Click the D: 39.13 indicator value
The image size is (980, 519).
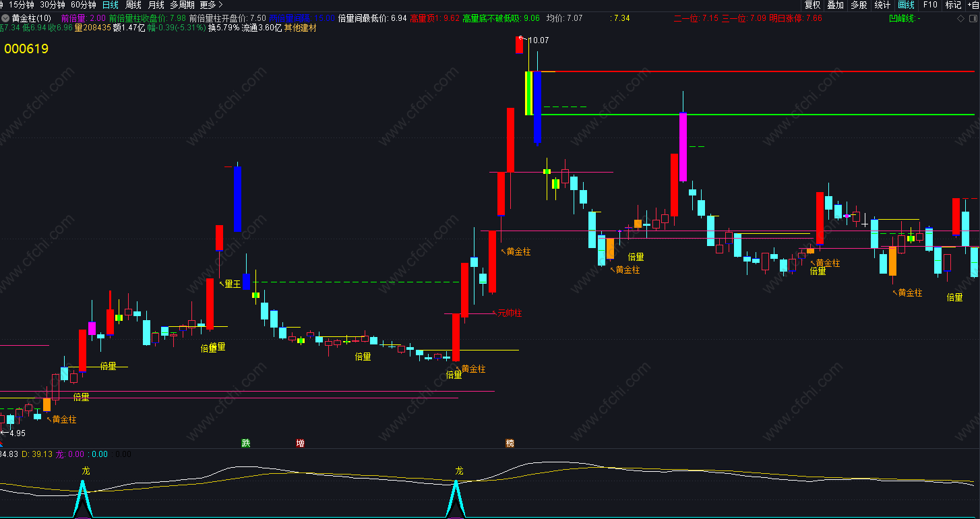point(37,454)
